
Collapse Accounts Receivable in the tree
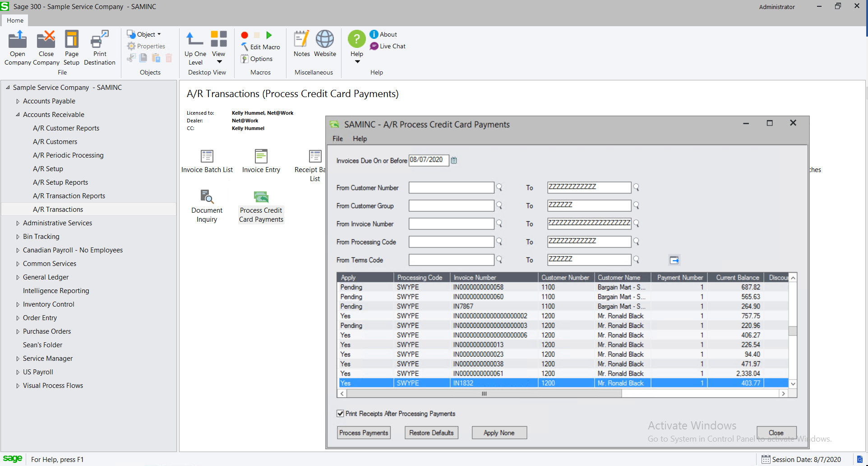coord(18,115)
